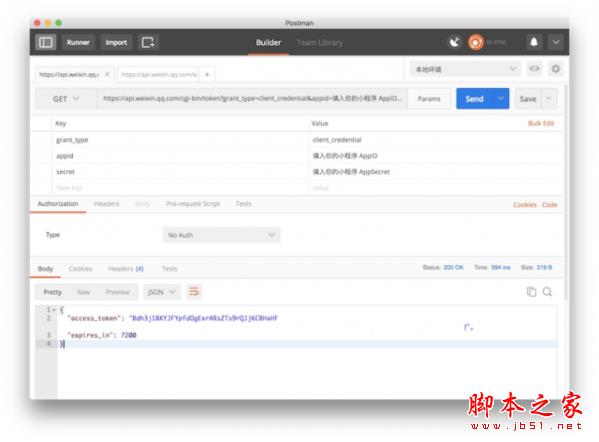Select the Raw response view

click(x=83, y=292)
